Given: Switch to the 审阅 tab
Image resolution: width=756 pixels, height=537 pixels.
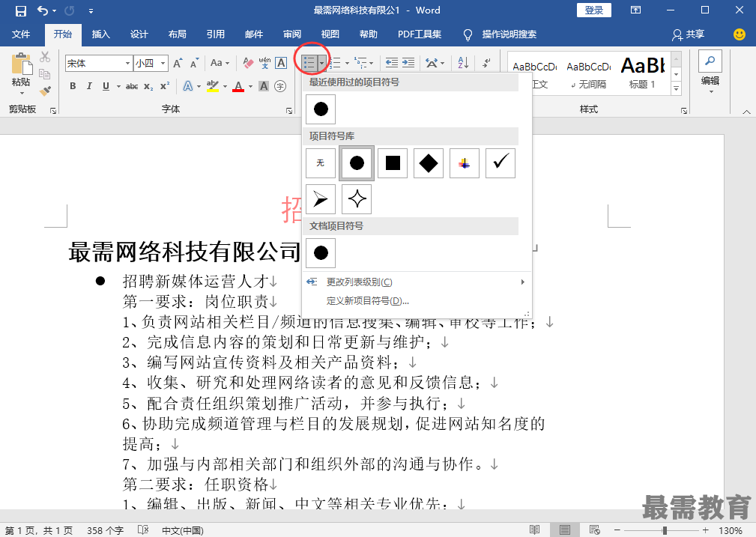Looking at the screenshot, I should click(x=291, y=34).
